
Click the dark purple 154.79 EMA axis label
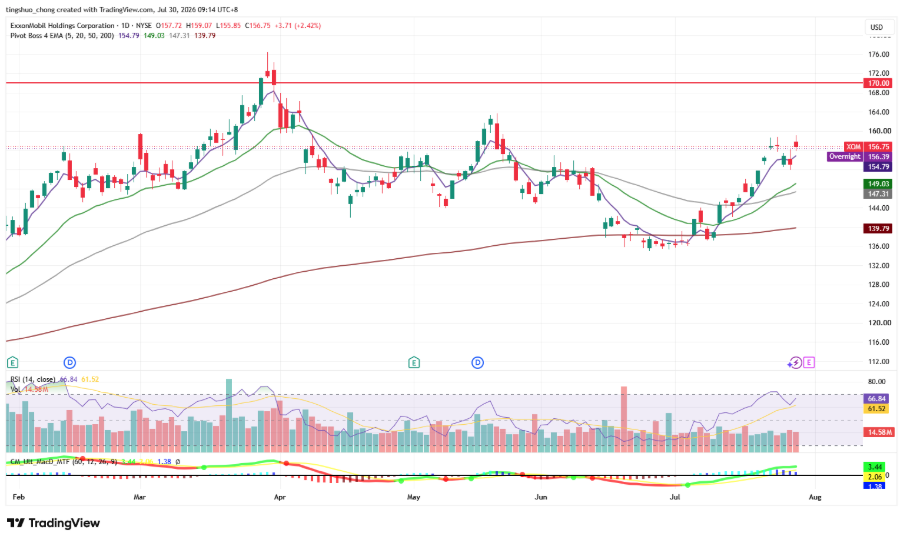pos(878,167)
